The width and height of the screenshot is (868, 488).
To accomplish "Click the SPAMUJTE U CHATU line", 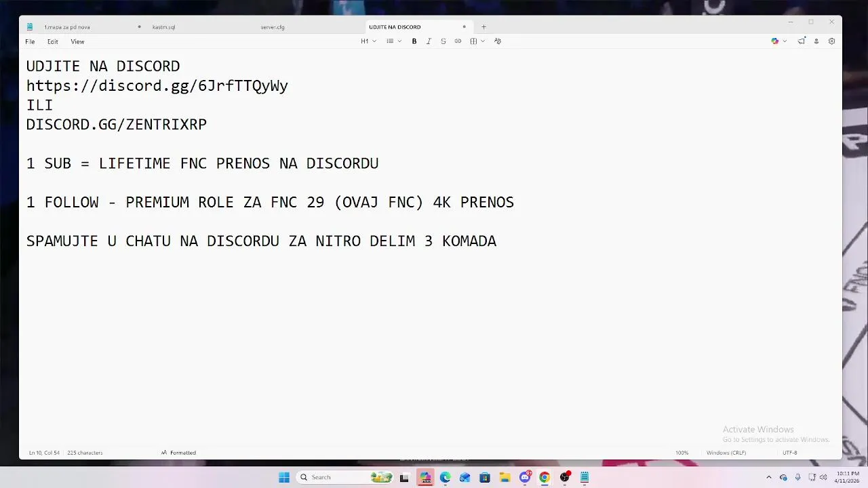I will [261, 241].
